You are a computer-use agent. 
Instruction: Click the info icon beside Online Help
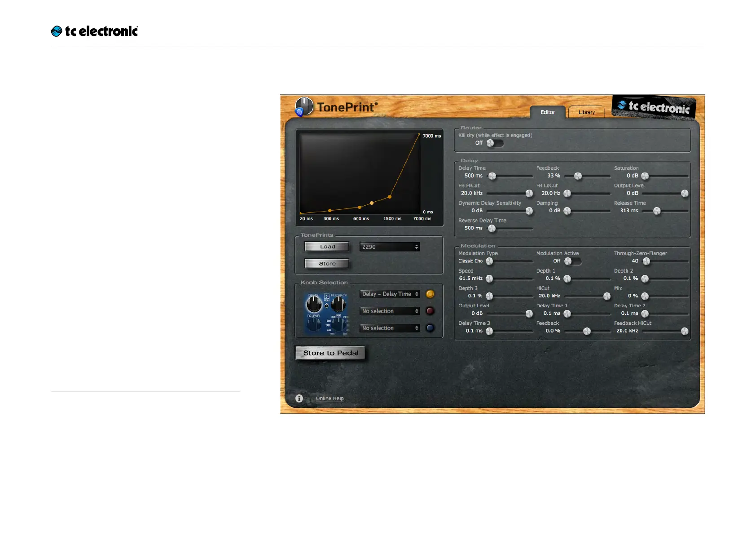click(x=299, y=398)
